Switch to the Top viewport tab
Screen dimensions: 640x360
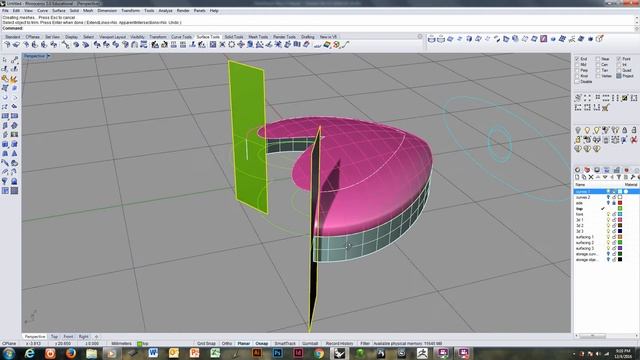coord(54,337)
